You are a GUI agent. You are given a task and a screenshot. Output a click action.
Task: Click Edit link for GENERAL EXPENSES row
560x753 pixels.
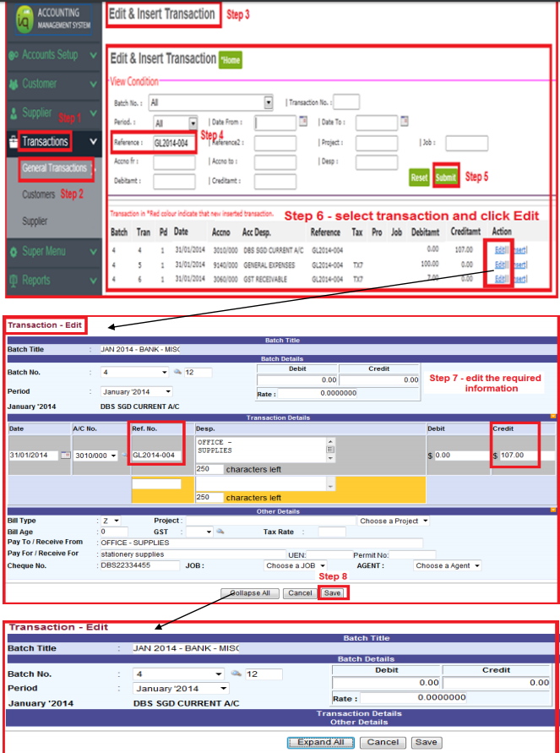point(498,265)
